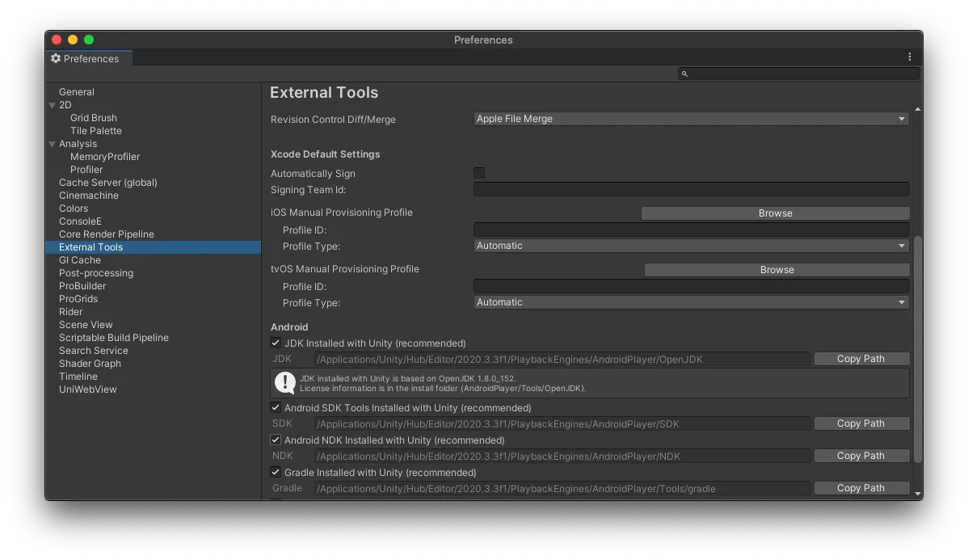Browse for tvOS Manual Provisioning Profile
Viewport: 968px width, 560px height.
[777, 270]
